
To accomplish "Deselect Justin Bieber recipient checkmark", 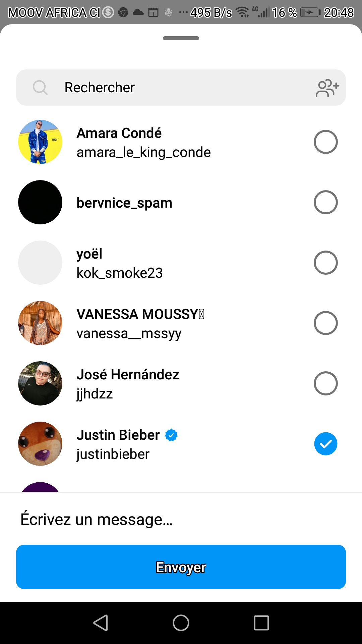I will [325, 444].
